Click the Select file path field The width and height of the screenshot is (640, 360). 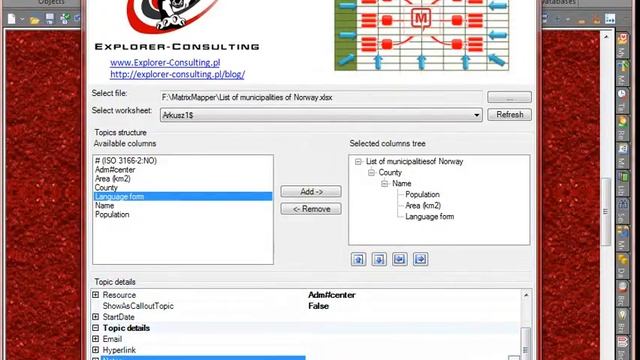tap(321, 97)
